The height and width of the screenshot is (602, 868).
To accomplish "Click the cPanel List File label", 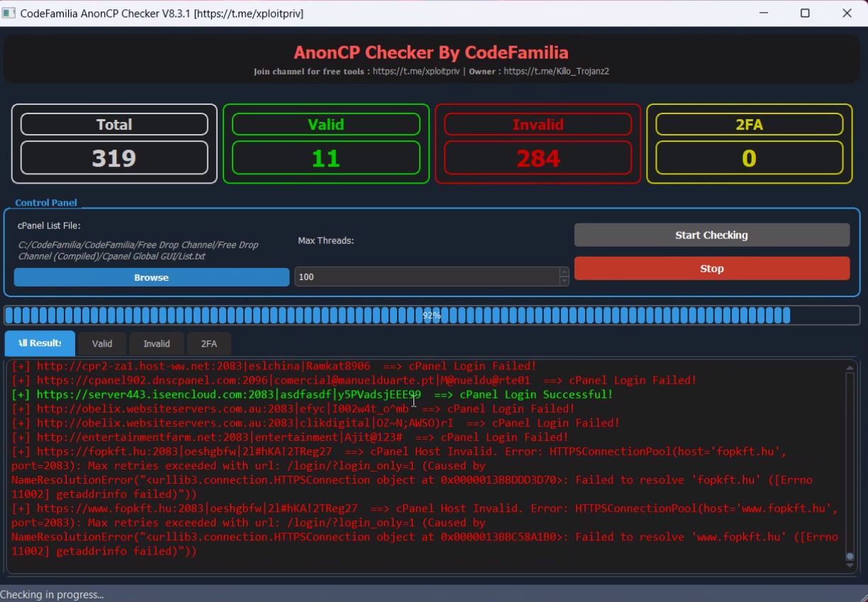I will pyautogui.click(x=49, y=225).
